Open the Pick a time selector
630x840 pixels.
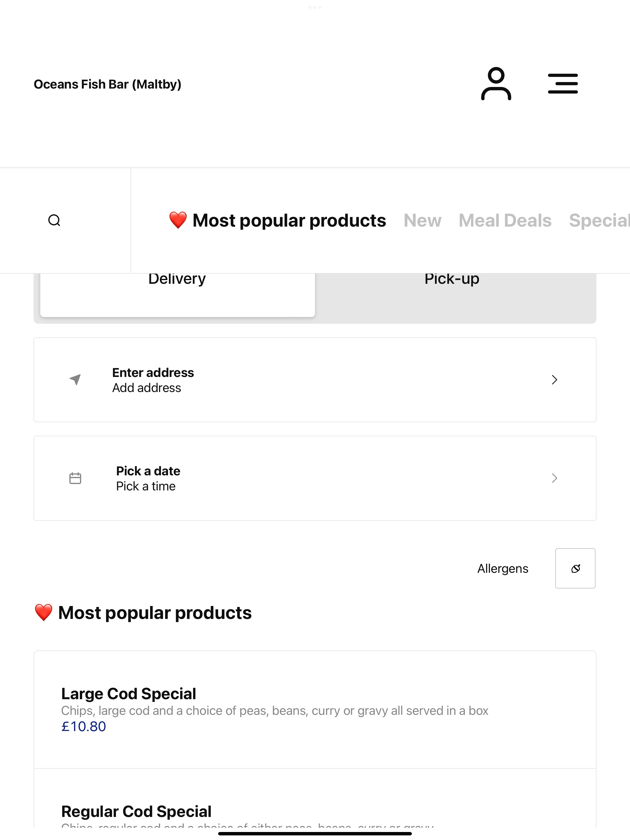(x=146, y=486)
